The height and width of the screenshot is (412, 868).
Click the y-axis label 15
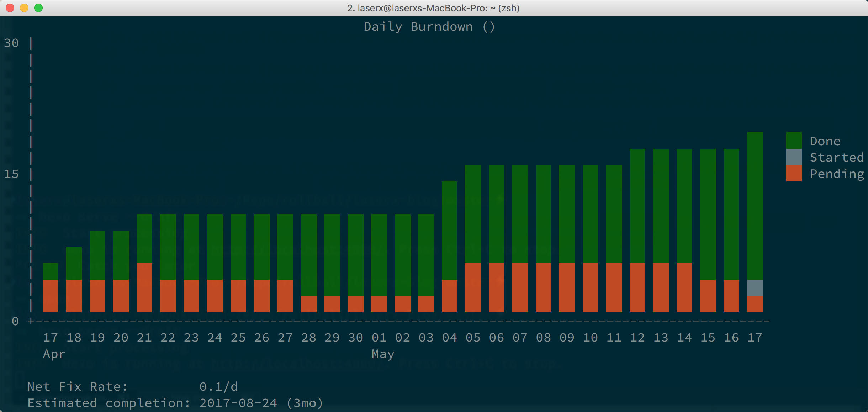[11, 174]
